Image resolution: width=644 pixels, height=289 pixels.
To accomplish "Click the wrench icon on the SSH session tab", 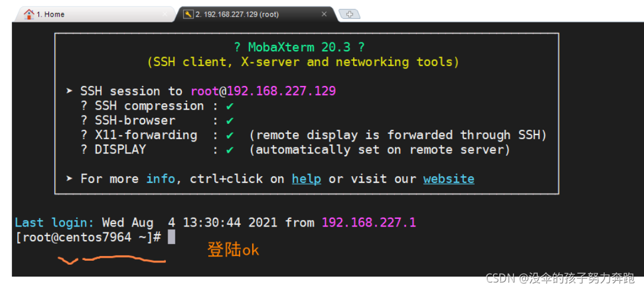I will [188, 14].
